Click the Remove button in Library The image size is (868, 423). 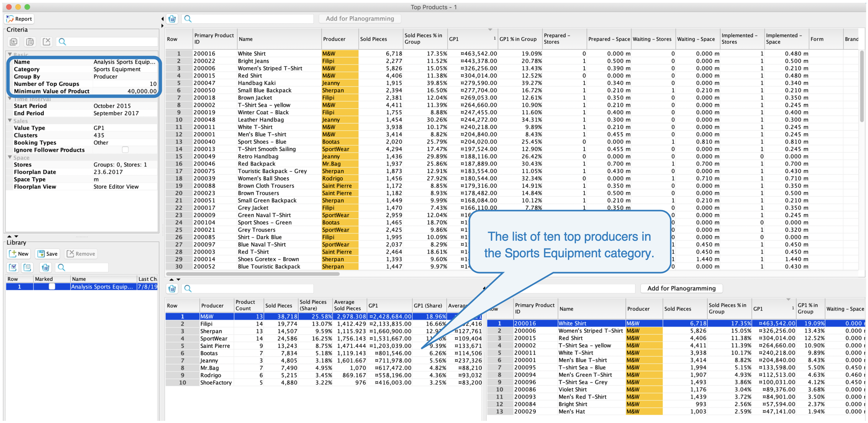tap(81, 254)
